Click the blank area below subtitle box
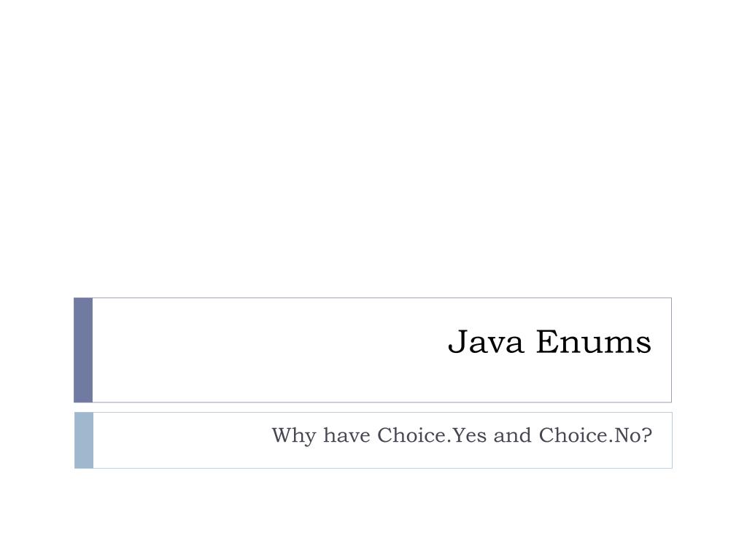Image resolution: width=747 pixels, height=560 pixels. (373, 514)
